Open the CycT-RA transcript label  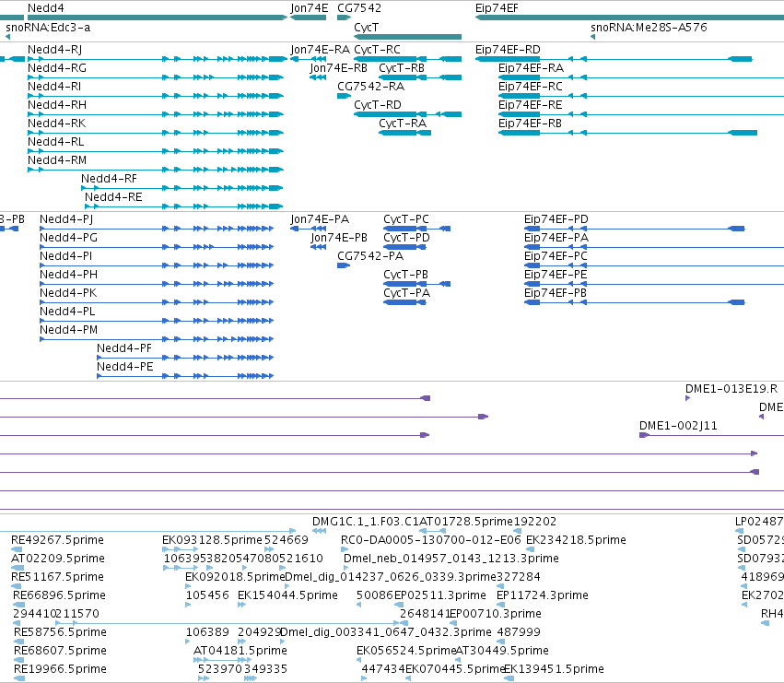[x=403, y=124]
